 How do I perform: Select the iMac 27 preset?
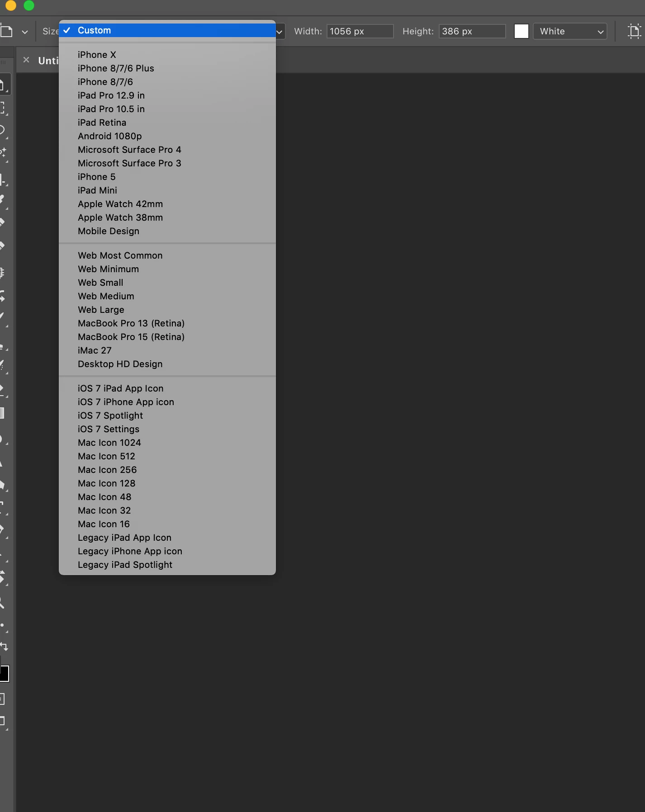click(x=167, y=350)
